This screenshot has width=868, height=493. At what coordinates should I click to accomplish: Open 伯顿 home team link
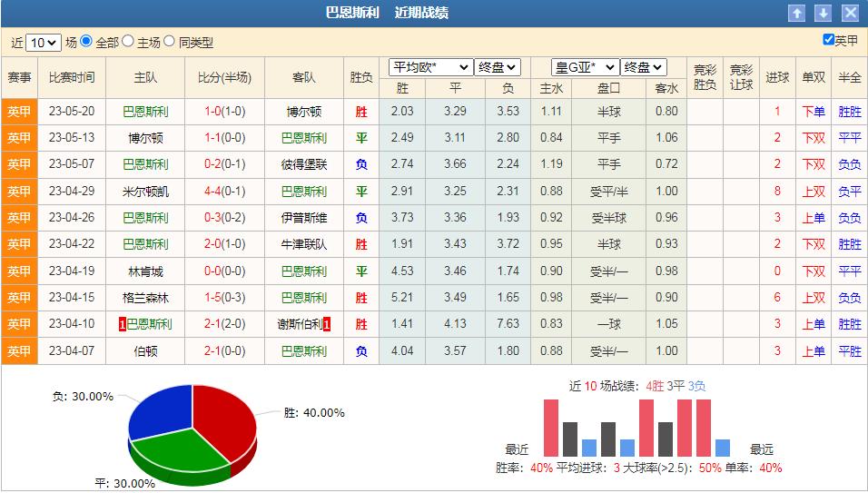click(145, 350)
